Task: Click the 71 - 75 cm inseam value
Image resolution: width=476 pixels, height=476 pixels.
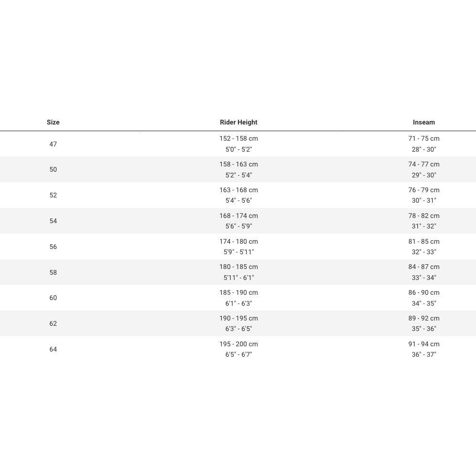Action: pyautogui.click(x=424, y=138)
